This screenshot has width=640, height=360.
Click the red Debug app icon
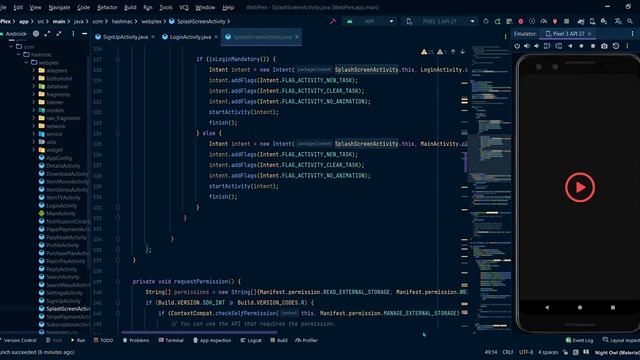[520, 21]
